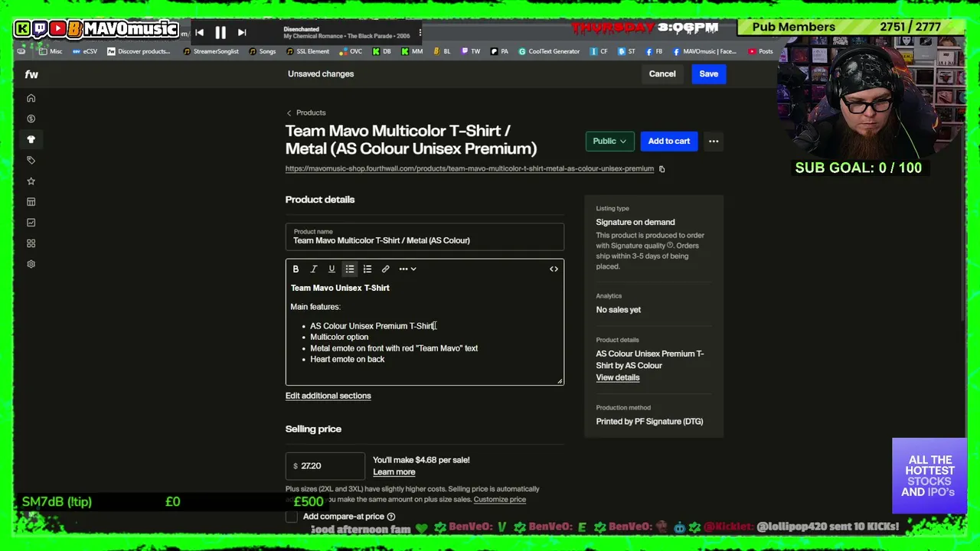Open the Posts YouTube bookmark
This screenshot has height=551, width=980.
[760, 51]
